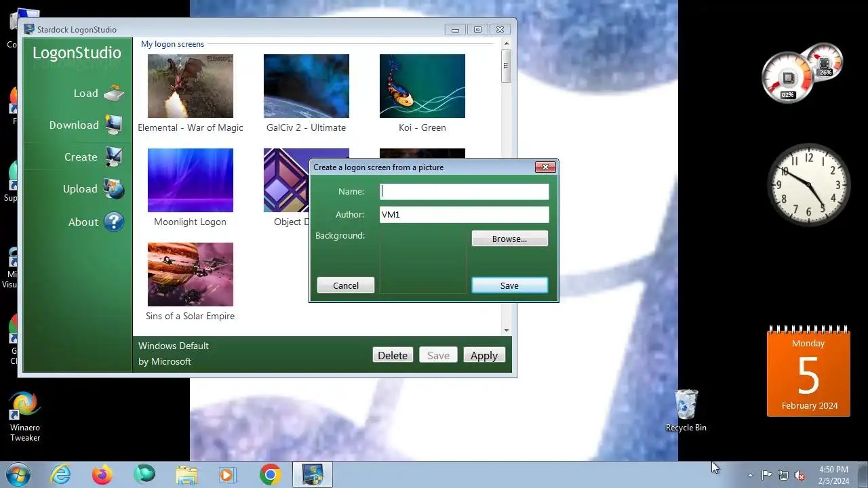The image size is (868, 488).
Task: Launch Firefox from taskbar
Action: [x=102, y=474]
